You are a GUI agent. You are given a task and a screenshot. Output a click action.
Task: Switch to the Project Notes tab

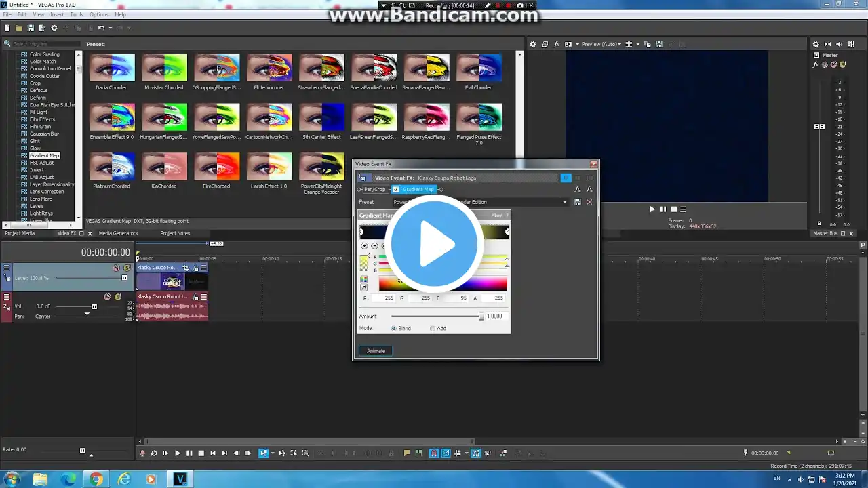(175, 233)
